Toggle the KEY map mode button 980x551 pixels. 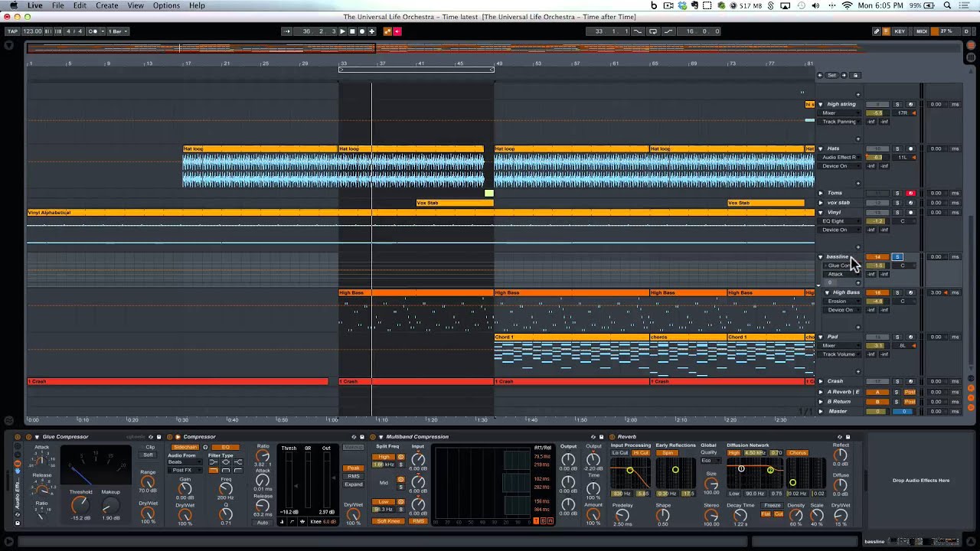click(x=900, y=31)
